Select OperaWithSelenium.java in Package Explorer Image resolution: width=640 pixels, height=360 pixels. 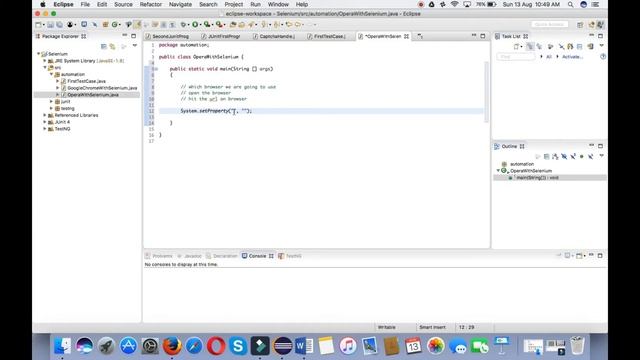[93, 95]
